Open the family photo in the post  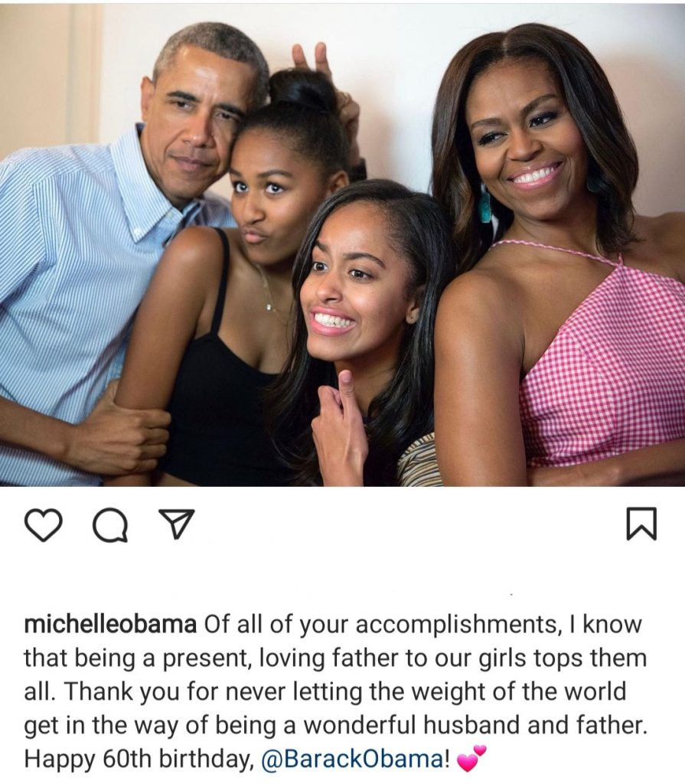tap(343, 245)
